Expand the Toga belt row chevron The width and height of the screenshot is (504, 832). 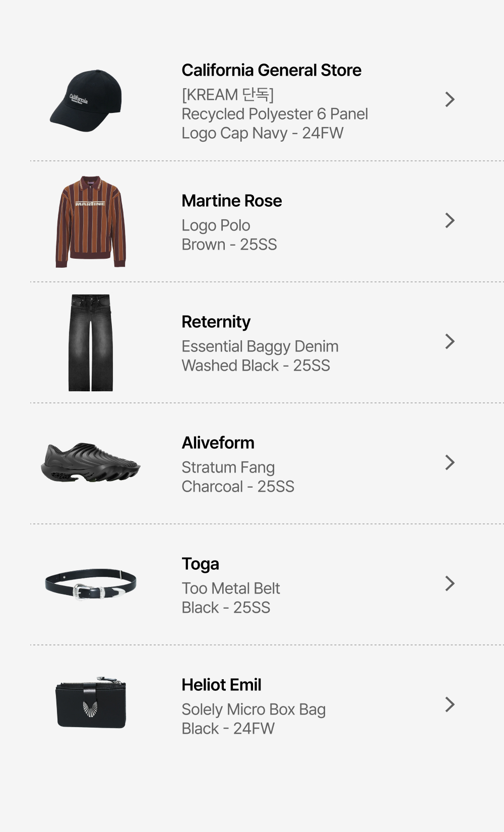tap(450, 583)
